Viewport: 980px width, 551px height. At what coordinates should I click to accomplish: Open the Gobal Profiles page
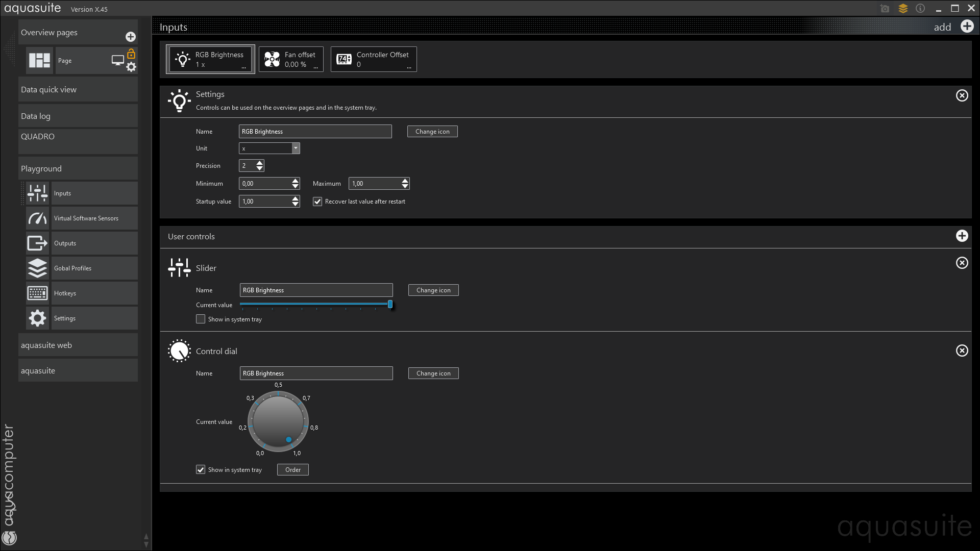click(94, 268)
